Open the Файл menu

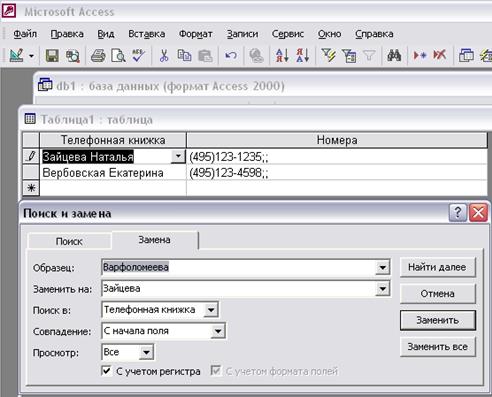tap(25, 34)
